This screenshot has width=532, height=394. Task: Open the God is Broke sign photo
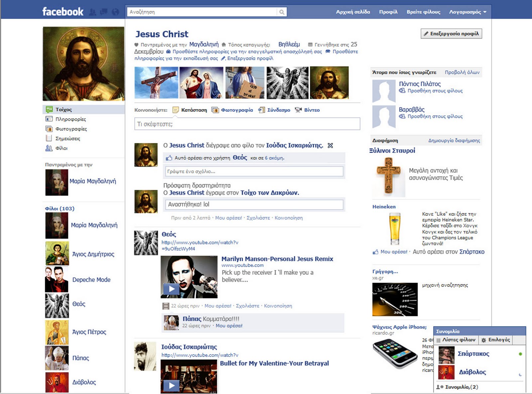[x=245, y=82]
